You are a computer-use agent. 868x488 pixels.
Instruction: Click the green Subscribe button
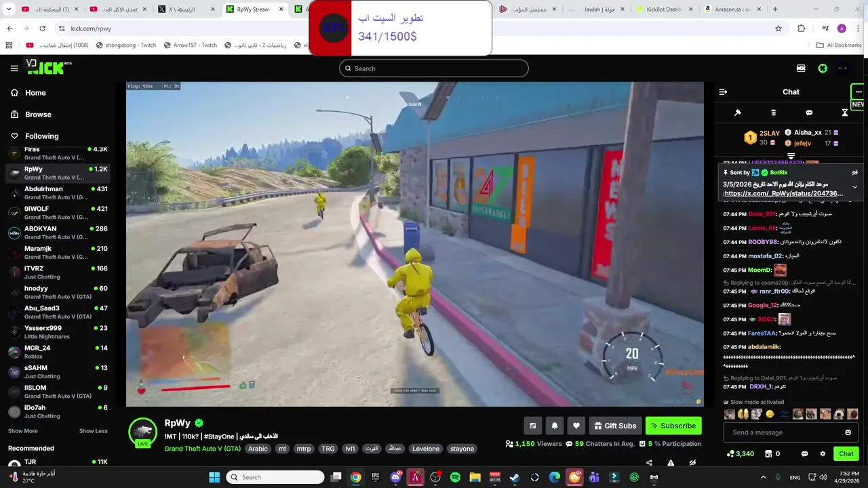coord(673,426)
